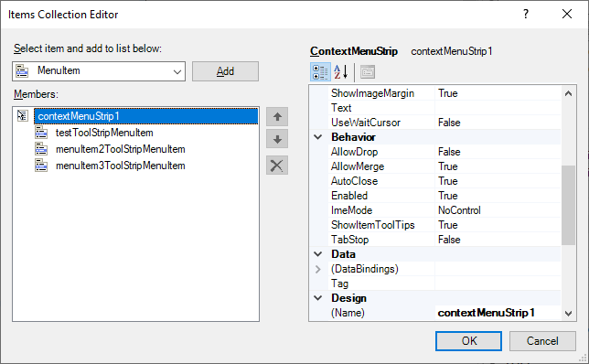Viewport: 589px width, 364px height.
Task: Collapse the Design category
Action: [x=317, y=298]
